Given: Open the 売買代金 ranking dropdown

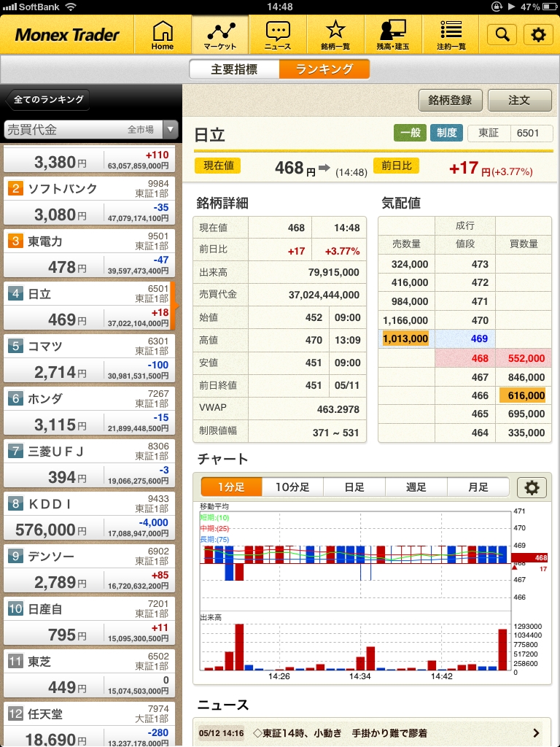Looking at the screenshot, I should point(91,129).
